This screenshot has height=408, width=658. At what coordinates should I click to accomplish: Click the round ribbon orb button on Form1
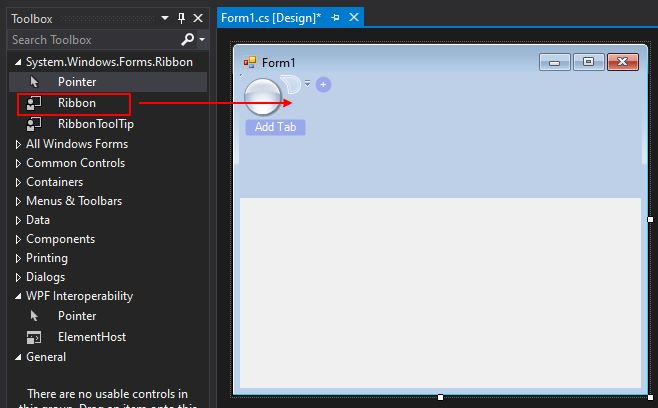[x=263, y=97]
